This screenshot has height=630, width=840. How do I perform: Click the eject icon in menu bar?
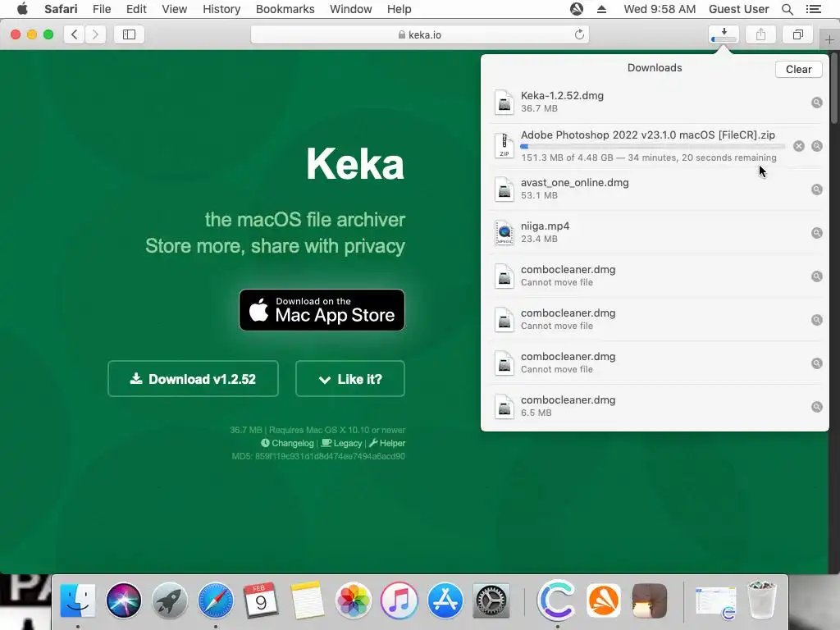[x=601, y=9]
